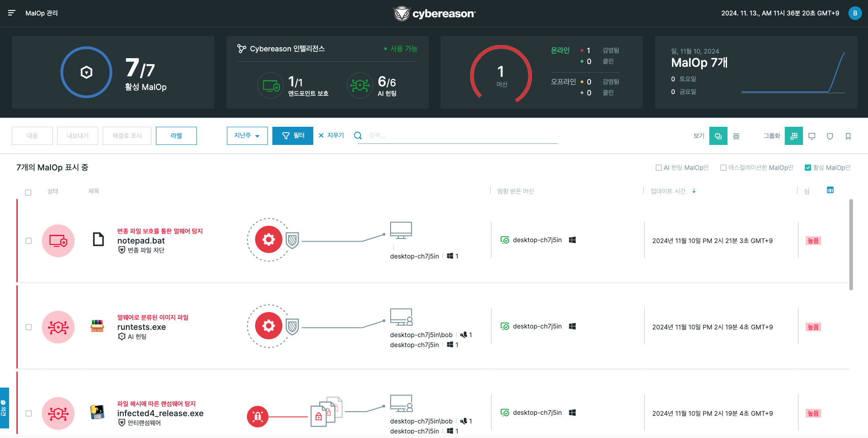Open the side support tab
868x438 pixels.
[x=4, y=408]
